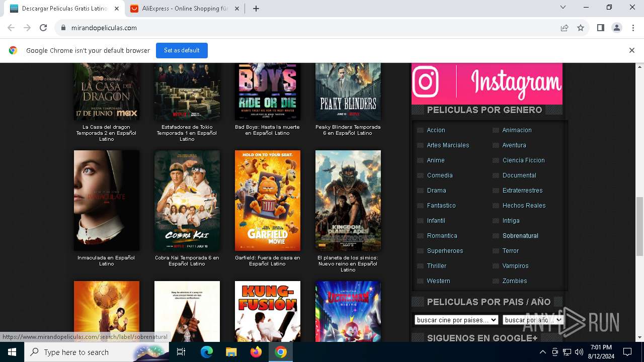Screen dimensions: 644x362
Task: Open Sobrenatural genre
Action: [520, 236]
